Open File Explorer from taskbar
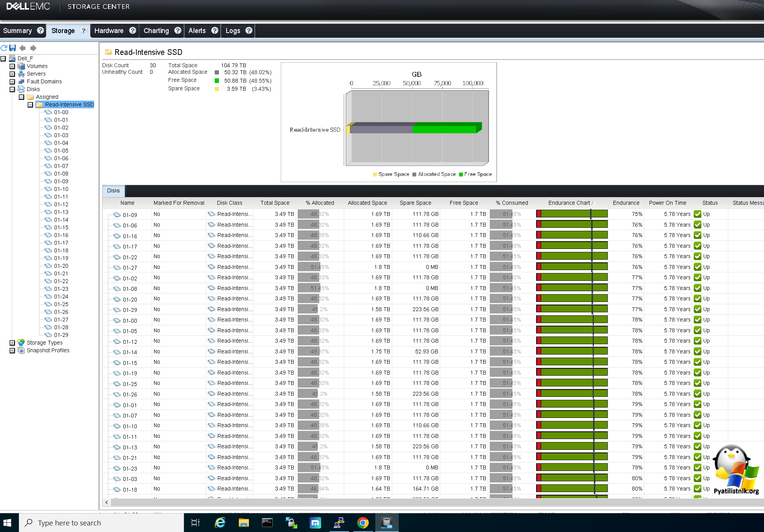Image resolution: width=764 pixels, height=532 pixels. [244, 522]
